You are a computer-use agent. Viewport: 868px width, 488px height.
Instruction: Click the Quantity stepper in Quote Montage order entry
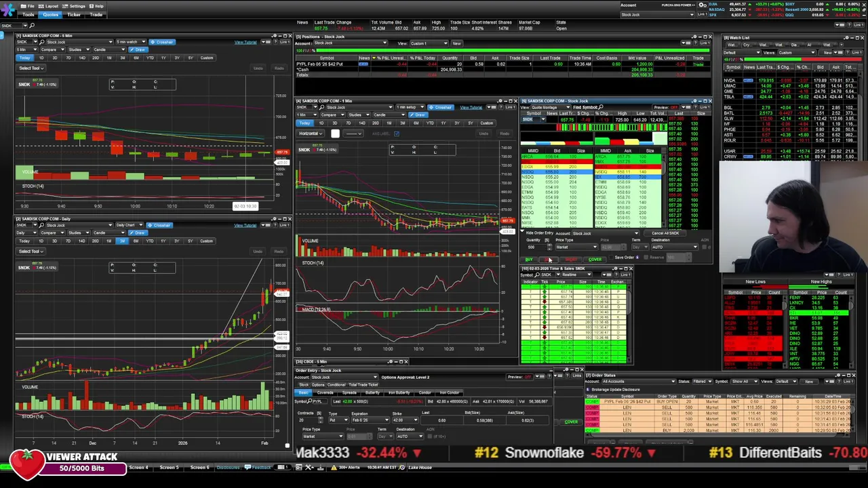(549, 247)
